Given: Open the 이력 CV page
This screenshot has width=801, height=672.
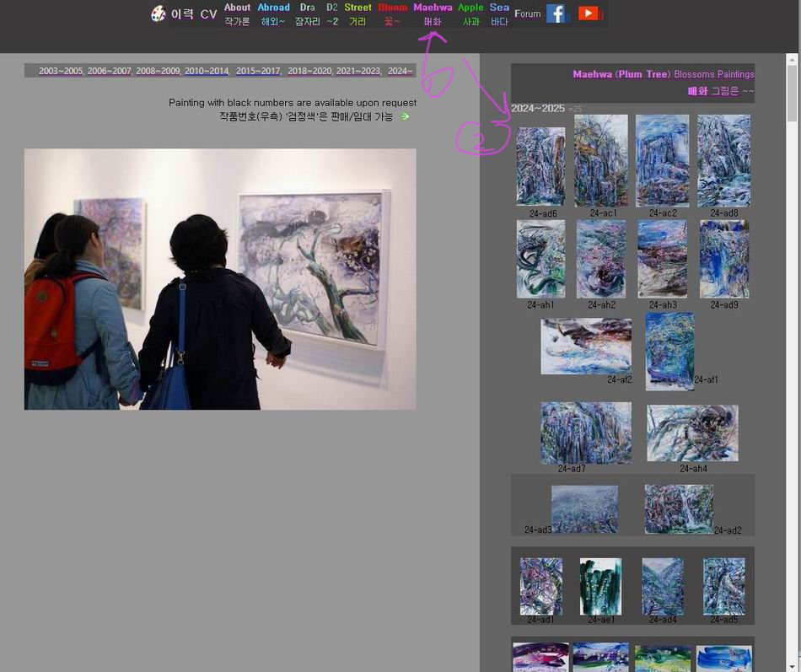Looking at the screenshot, I should [x=194, y=14].
